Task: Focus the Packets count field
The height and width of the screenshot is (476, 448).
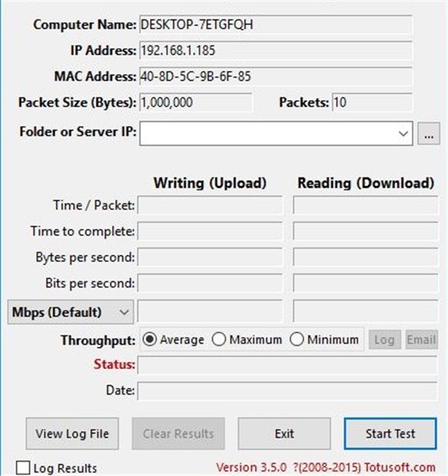Action: [372, 102]
